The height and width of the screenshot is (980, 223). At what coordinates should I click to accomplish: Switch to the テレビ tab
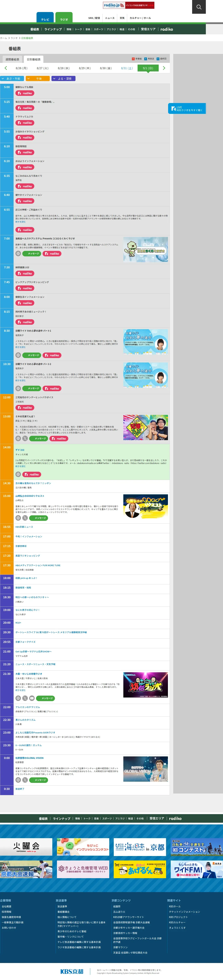click(45, 18)
